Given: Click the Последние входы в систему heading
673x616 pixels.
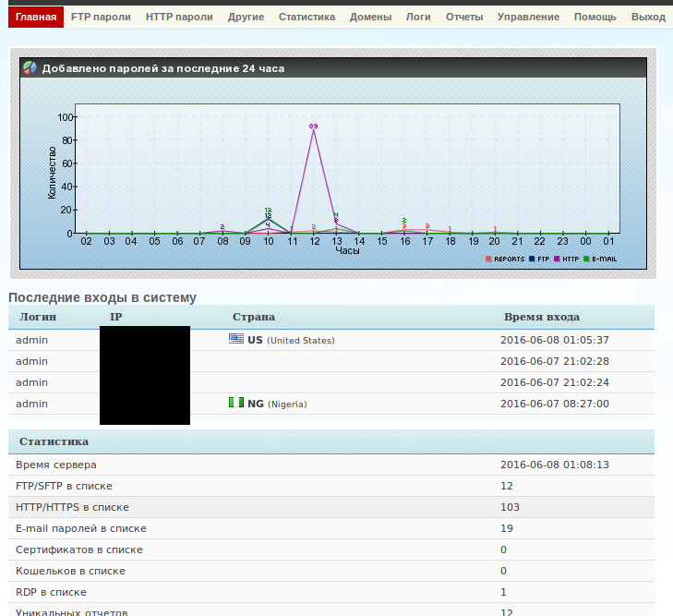Looking at the screenshot, I should (102, 297).
